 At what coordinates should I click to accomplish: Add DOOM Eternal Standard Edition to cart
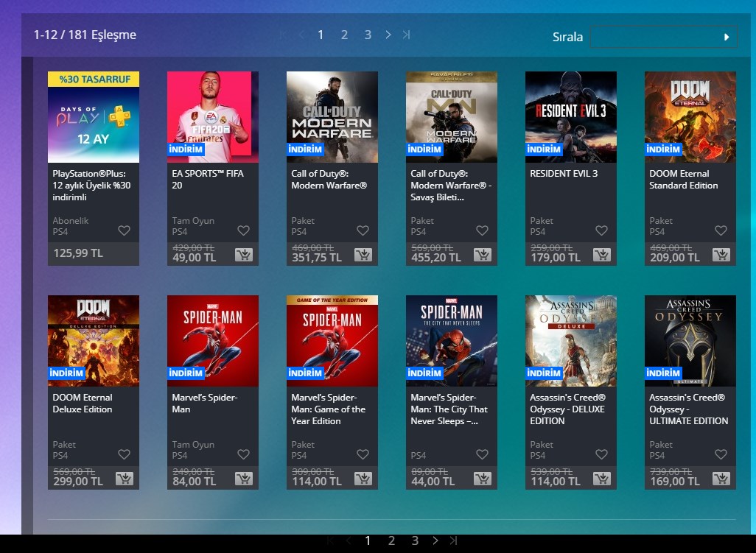point(721,254)
